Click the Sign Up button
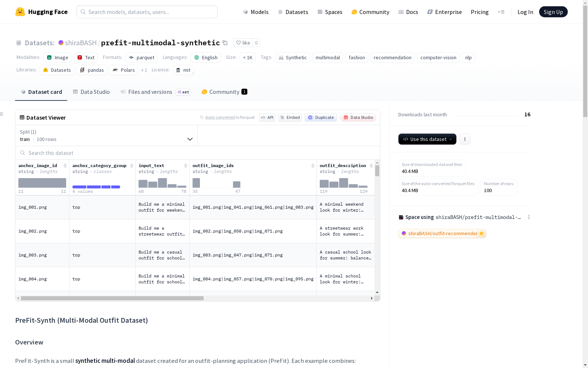This screenshot has height=368, width=588. pyautogui.click(x=553, y=12)
